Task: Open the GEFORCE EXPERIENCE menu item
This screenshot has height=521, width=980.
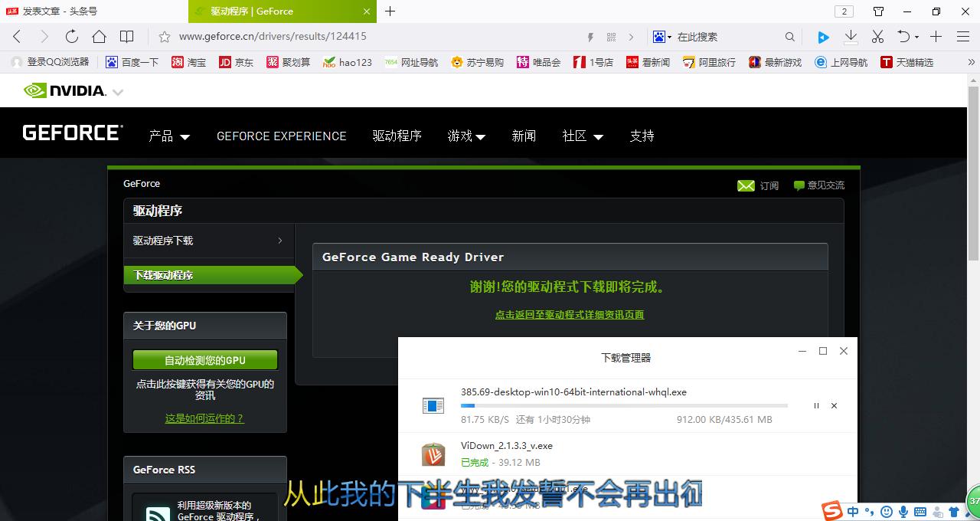Action: [x=280, y=136]
